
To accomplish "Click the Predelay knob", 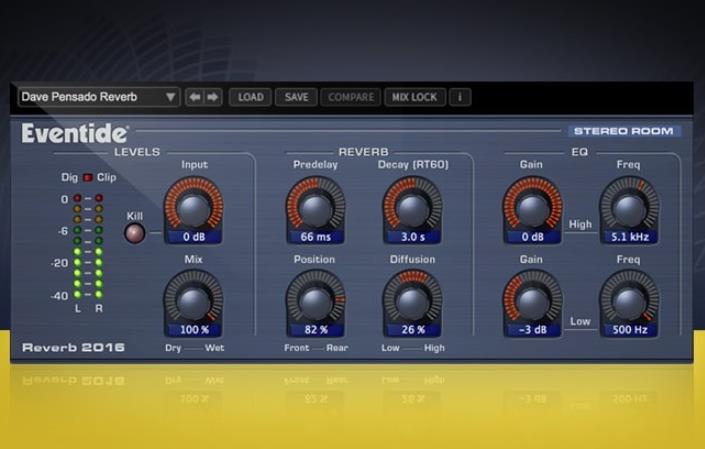I will pos(316,208).
